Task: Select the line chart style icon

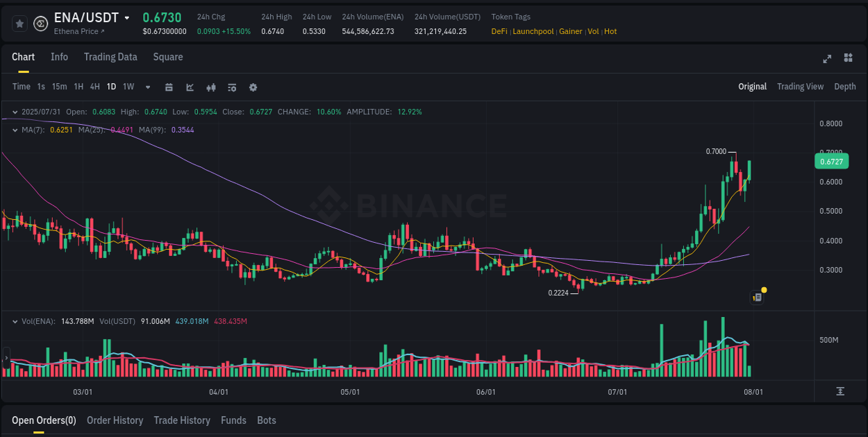Action: click(190, 87)
